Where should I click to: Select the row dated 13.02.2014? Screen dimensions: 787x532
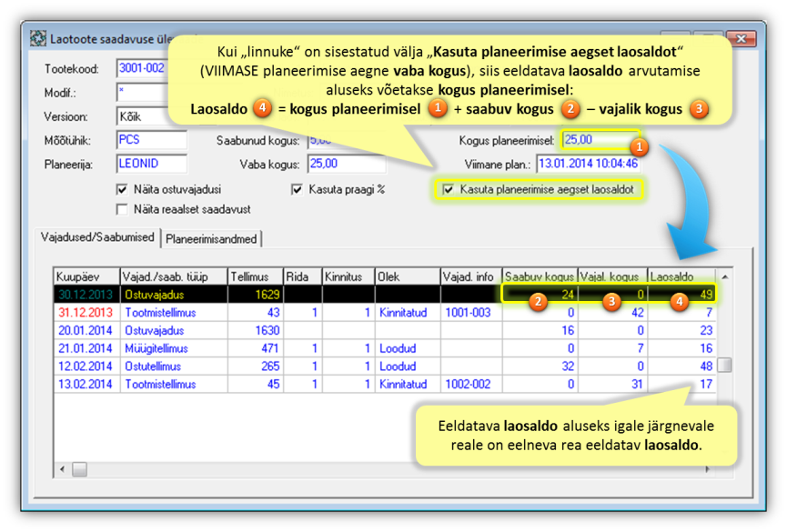click(385, 385)
